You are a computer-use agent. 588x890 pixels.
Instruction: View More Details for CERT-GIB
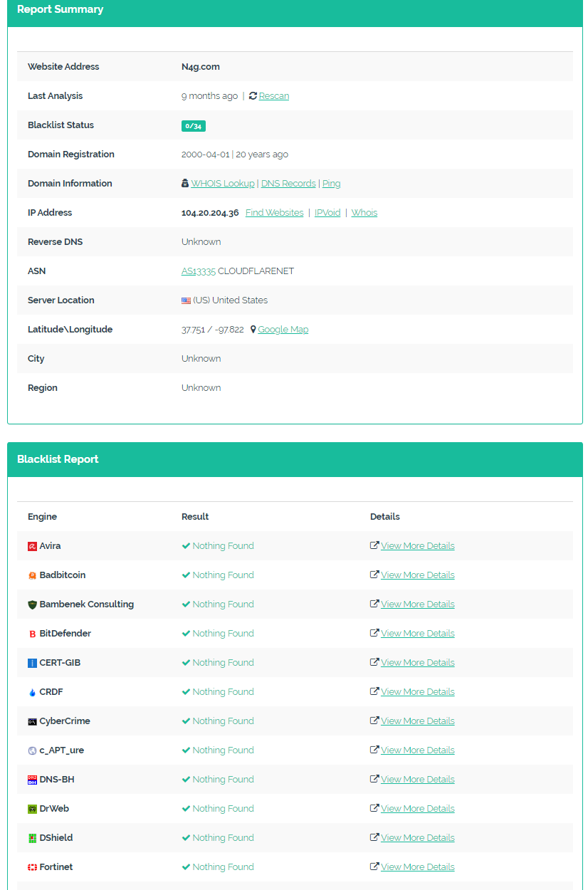(x=418, y=663)
